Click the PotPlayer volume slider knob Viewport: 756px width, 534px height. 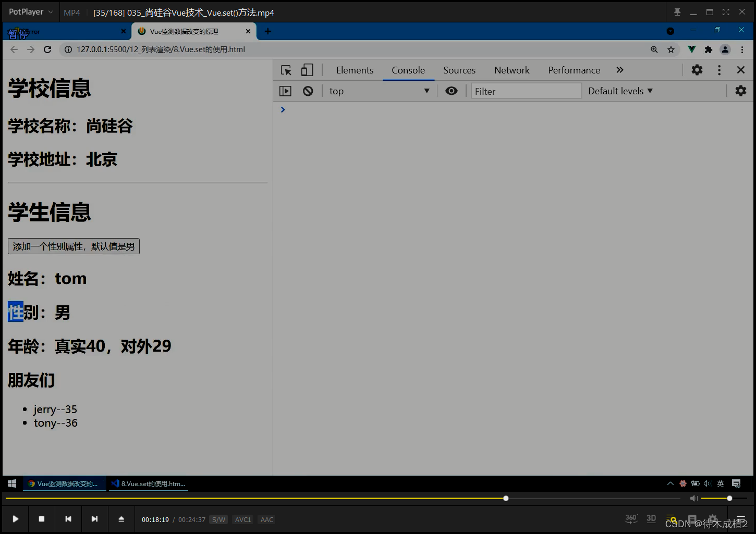(x=729, y=499)
